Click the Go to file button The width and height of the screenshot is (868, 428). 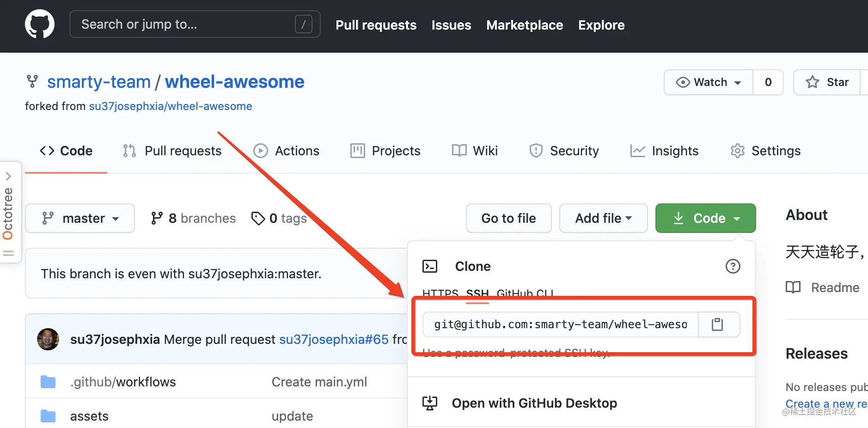(508, 218)
